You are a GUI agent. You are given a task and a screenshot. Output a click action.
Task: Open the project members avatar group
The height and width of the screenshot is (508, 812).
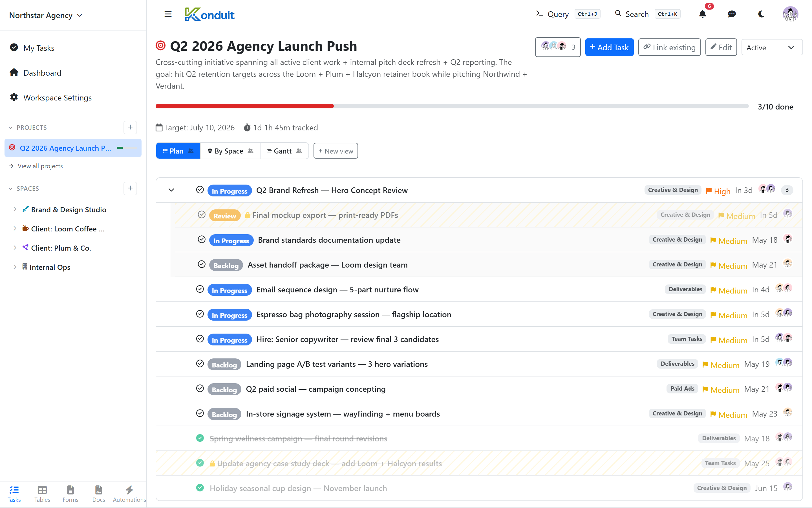[558, 47]
